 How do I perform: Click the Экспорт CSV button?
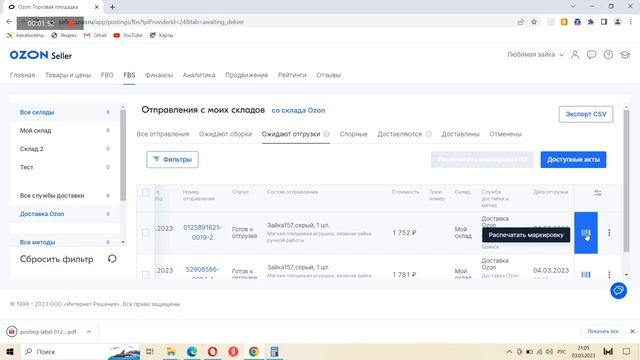coord(586,114)
